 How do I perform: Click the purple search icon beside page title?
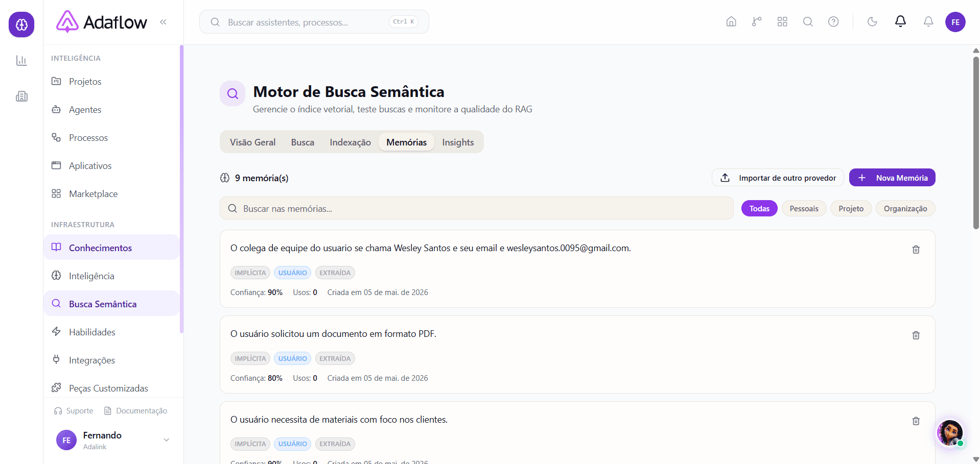232,93
